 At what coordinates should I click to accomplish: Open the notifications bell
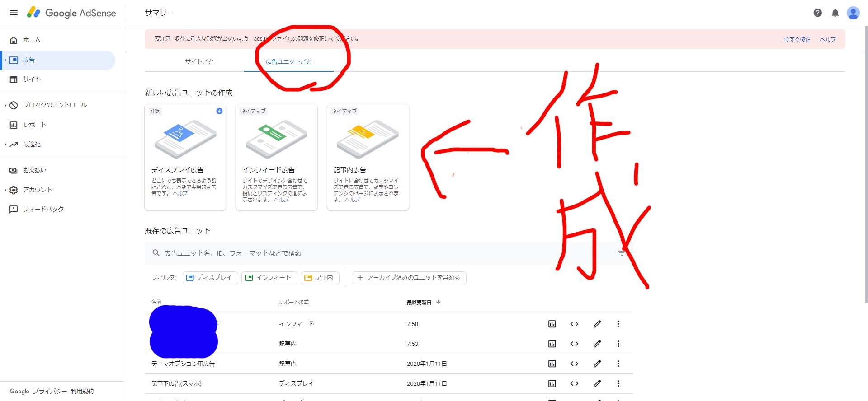tap(835, 13)
